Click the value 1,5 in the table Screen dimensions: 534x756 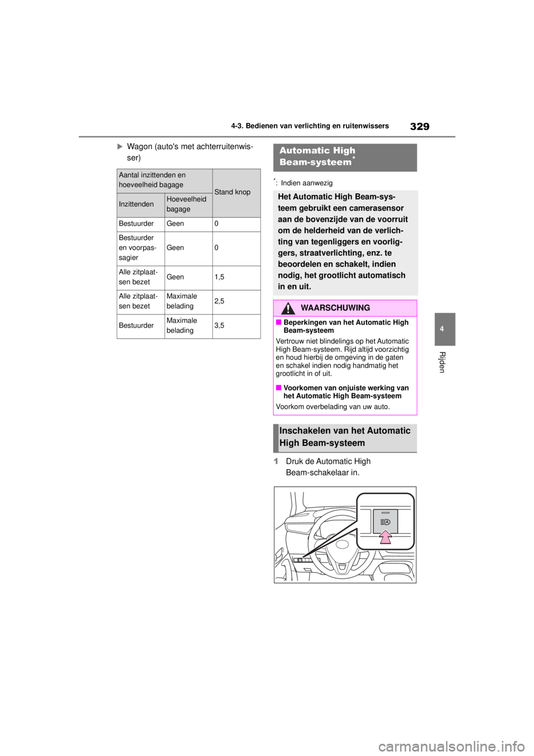[219, 277]
